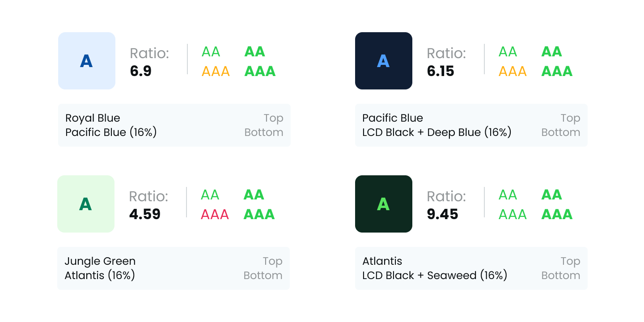
Task: Click the thin green AA badge beside 4.59
Action: (210, 195)
